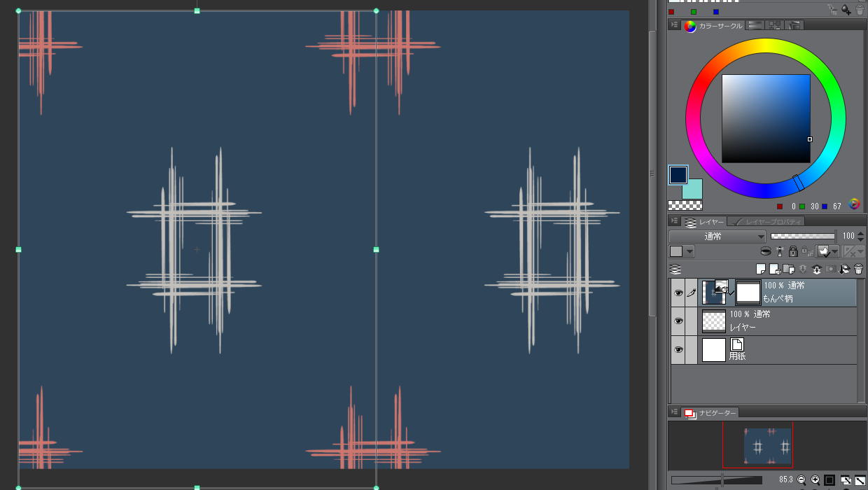Click the layer list vertical scrollbar
Viewport: 868px width, 490px height.
(x=862, y=340)
